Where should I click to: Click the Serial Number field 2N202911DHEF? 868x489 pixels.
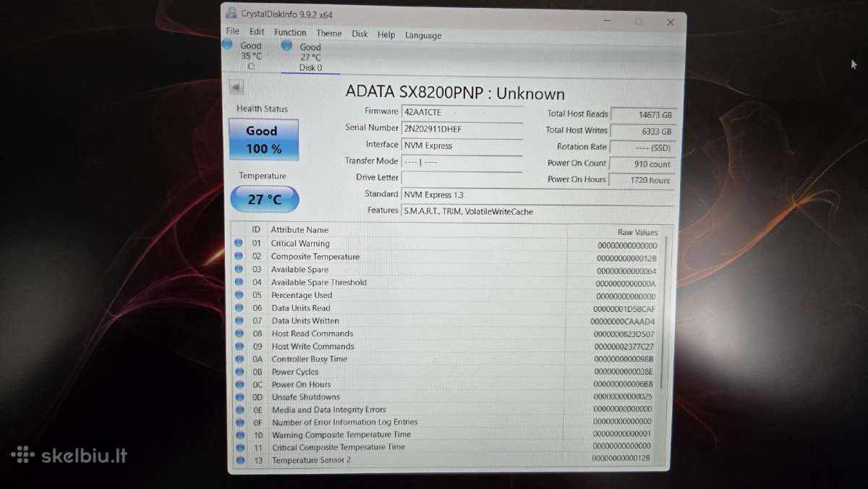point(461,129)
